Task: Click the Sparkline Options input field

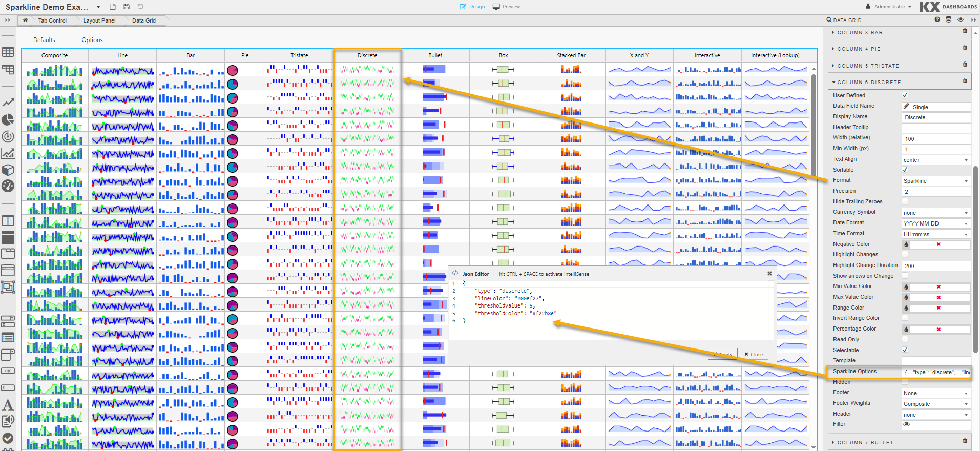Action: tap(936, 372)
